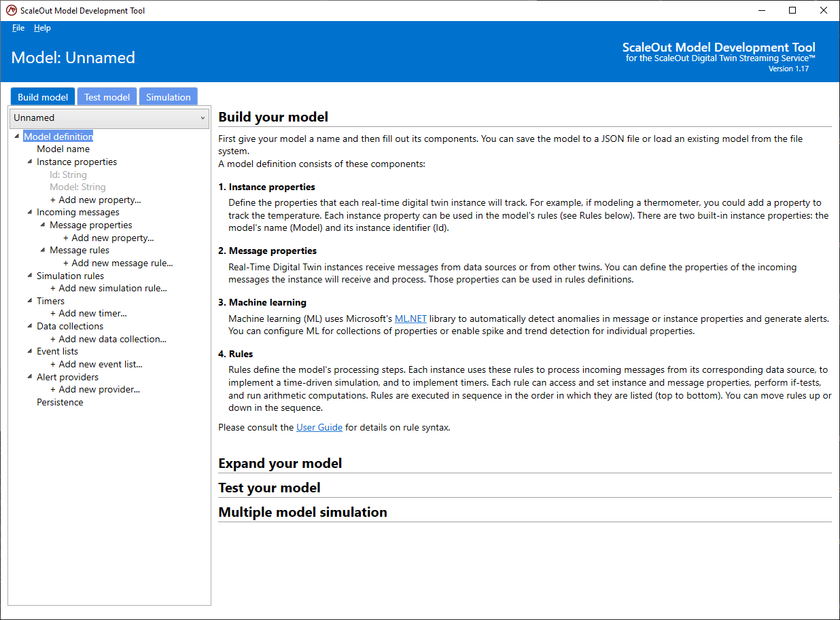Add new property under Message properties
The height and width of the screenshot is (620, 840).
tap(109, 238)
